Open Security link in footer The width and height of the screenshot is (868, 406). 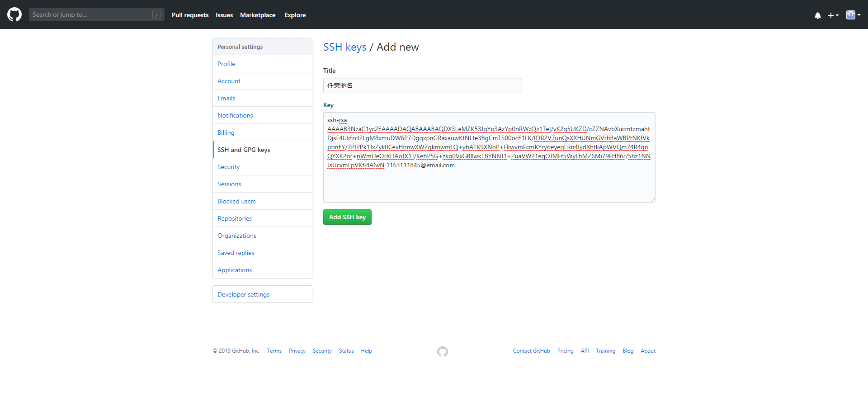(322, 351)
